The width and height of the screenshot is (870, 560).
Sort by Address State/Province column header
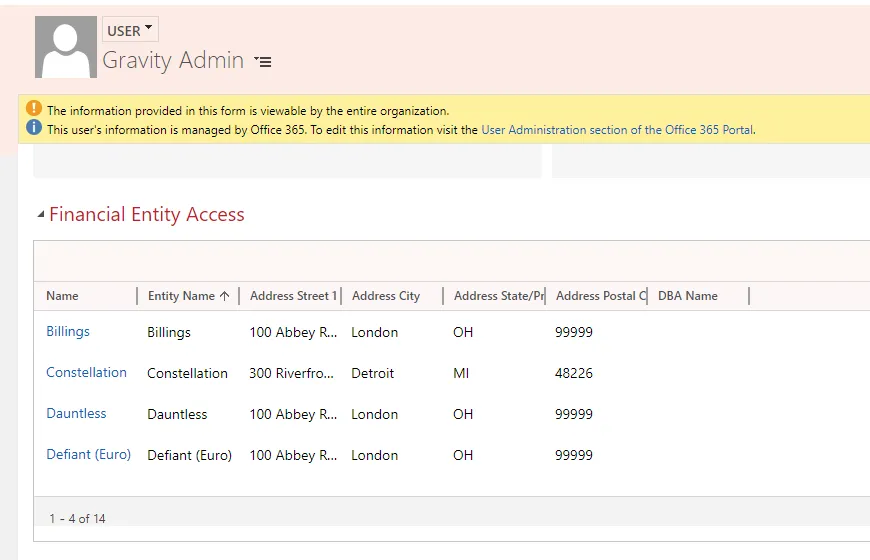pyautogui.click(x=498, y=296)
